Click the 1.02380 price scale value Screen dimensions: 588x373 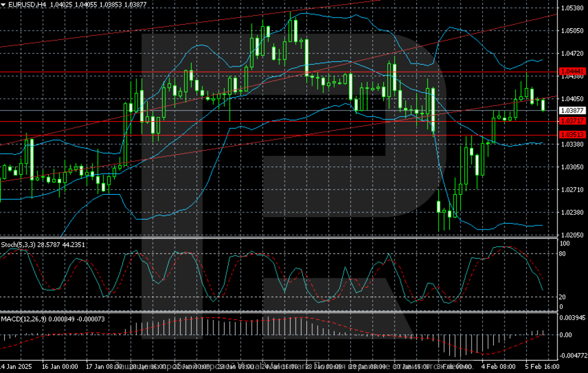pos(572,212)
